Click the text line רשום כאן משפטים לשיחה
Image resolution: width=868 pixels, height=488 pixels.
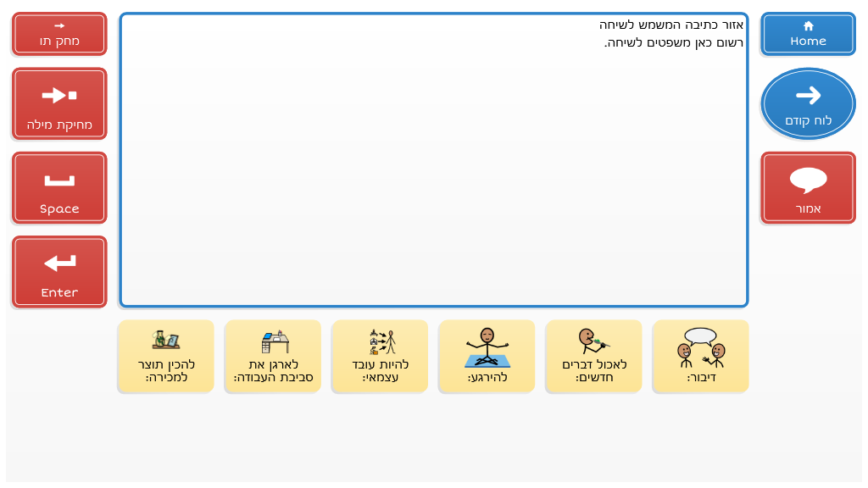tap(673, 43)
